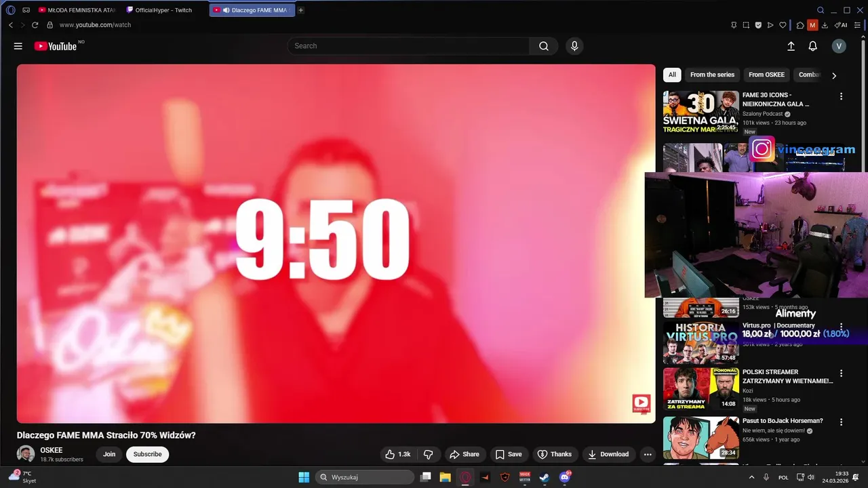Dislike the video with the thumbs-down icon
Screen dimensions: 868x488
tap(428, 454)
